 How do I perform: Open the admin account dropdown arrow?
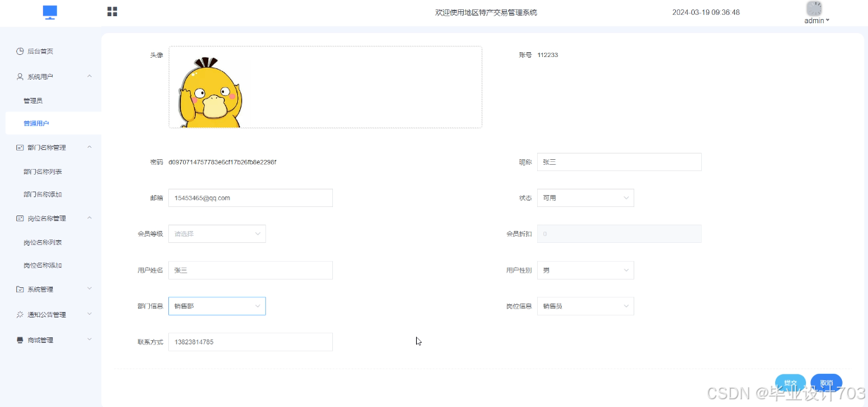[827, 20]
